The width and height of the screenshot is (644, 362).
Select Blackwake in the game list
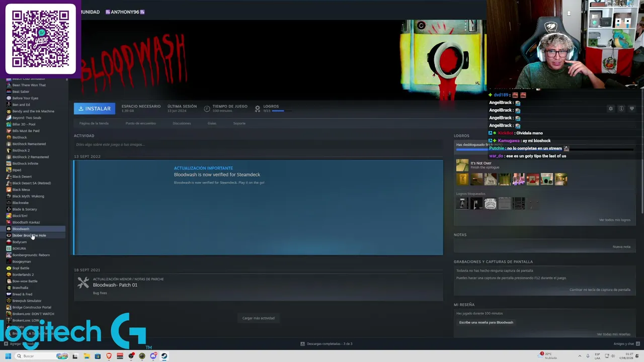pos(21,203)
